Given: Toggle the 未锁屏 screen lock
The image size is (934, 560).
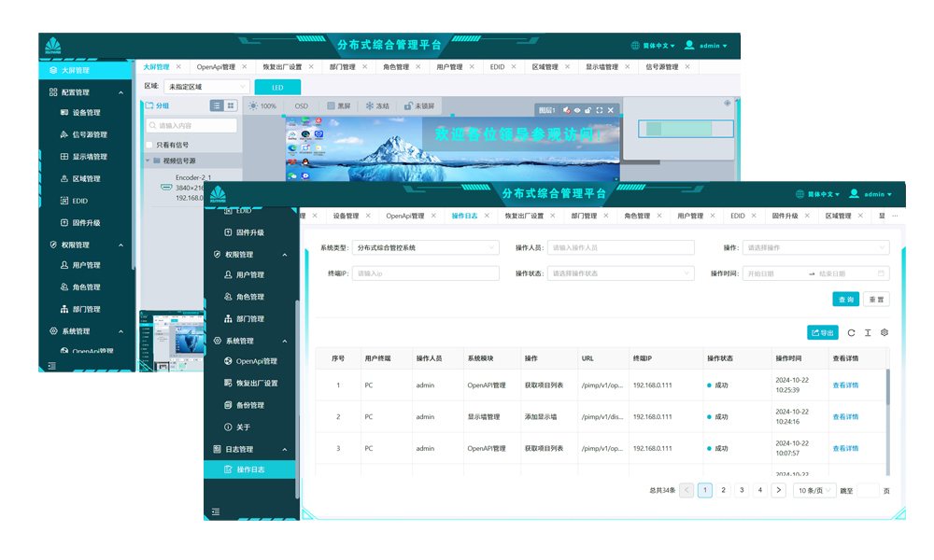Looking at the screenshot, I should (x=409, y=106).
